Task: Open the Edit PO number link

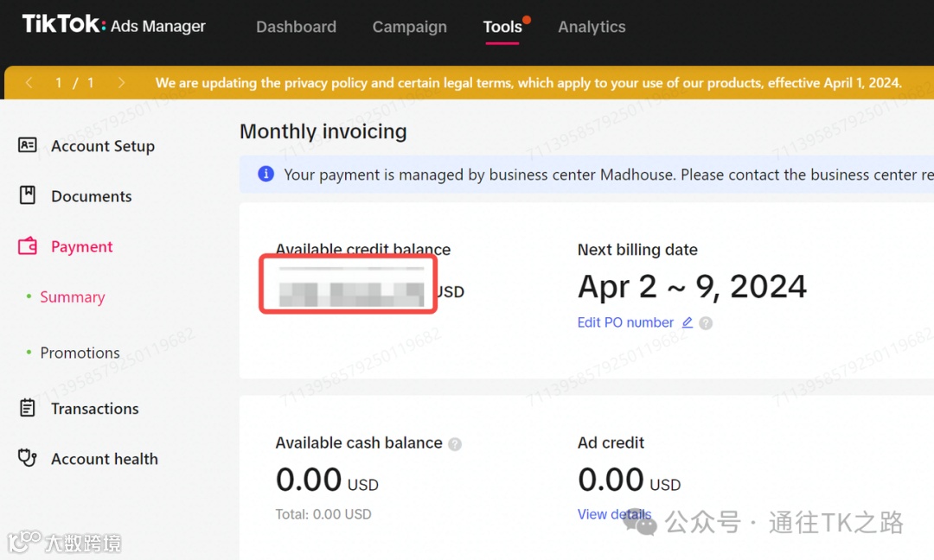Action: point(625,322)
